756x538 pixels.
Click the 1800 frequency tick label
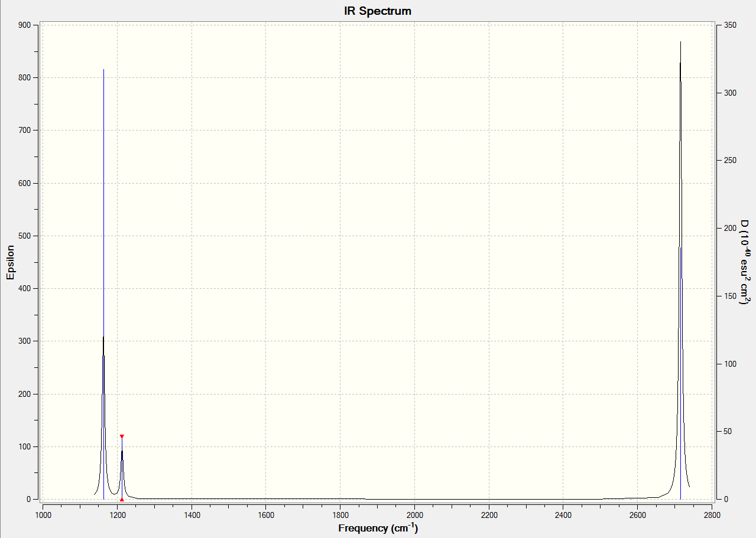pyautogui.click(x=340, y=515)
